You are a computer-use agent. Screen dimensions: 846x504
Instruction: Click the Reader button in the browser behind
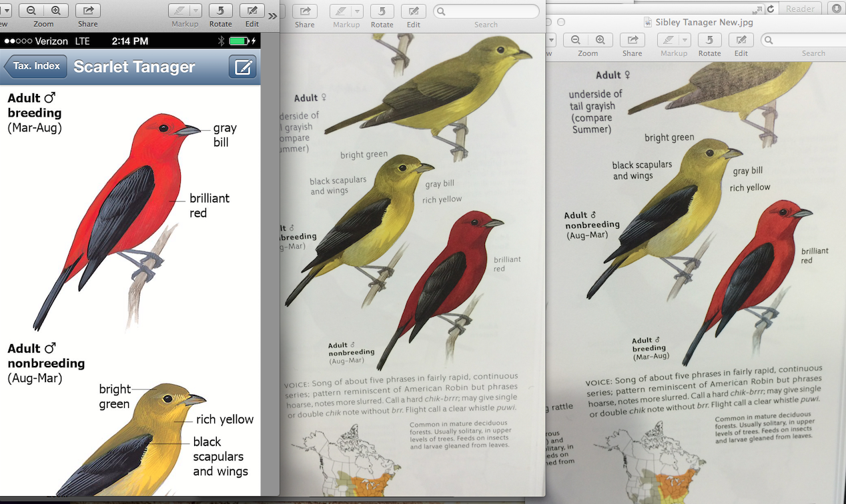[x=800, y=9]
